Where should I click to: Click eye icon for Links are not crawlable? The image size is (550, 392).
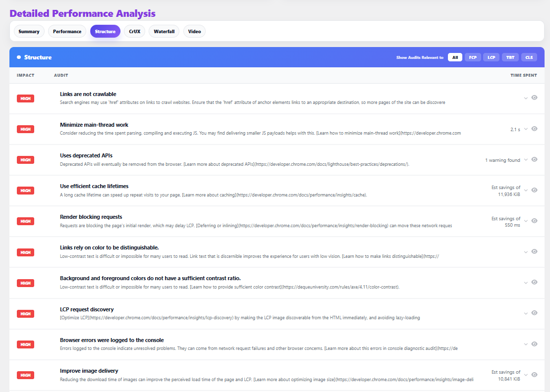point(534,98)
